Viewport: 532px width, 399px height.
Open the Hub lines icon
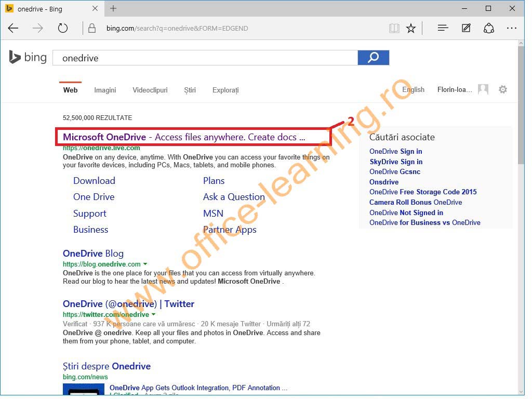443,28
